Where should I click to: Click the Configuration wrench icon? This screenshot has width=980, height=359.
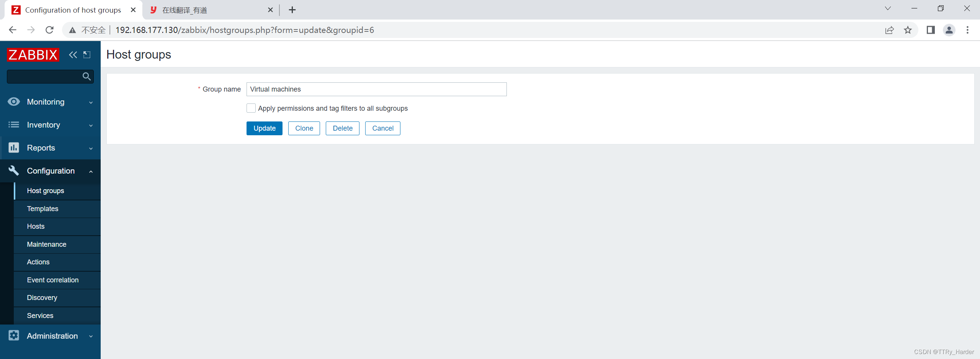click(x=13, y=170)
